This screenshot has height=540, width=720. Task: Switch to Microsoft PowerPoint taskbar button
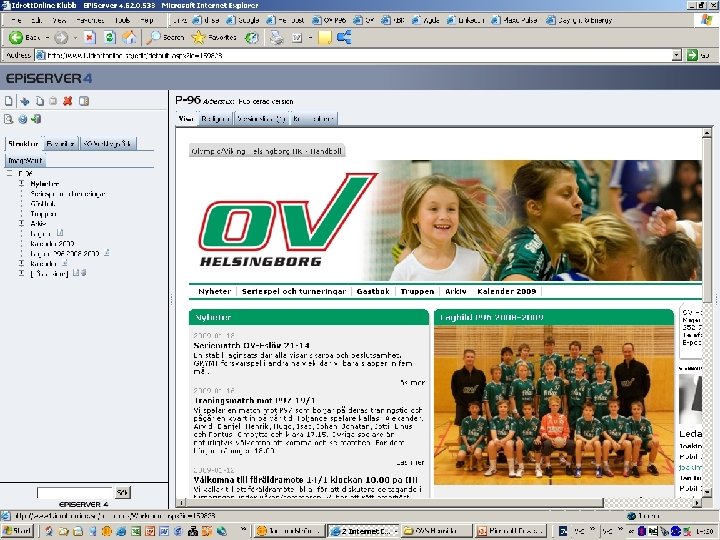pos(512,531)
